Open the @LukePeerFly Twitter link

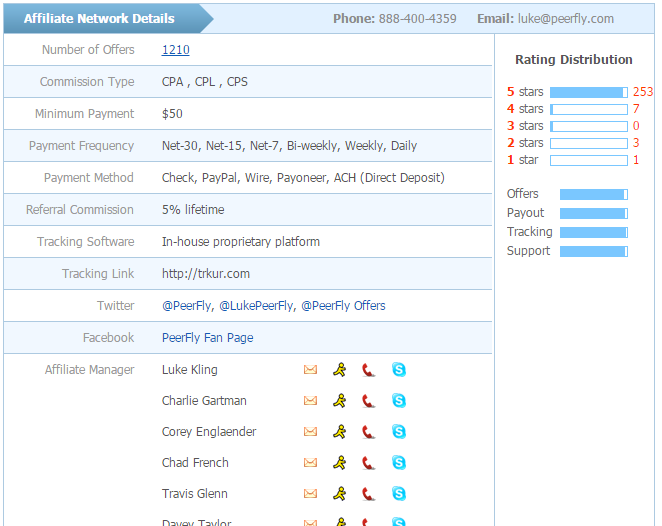(257, 306)
